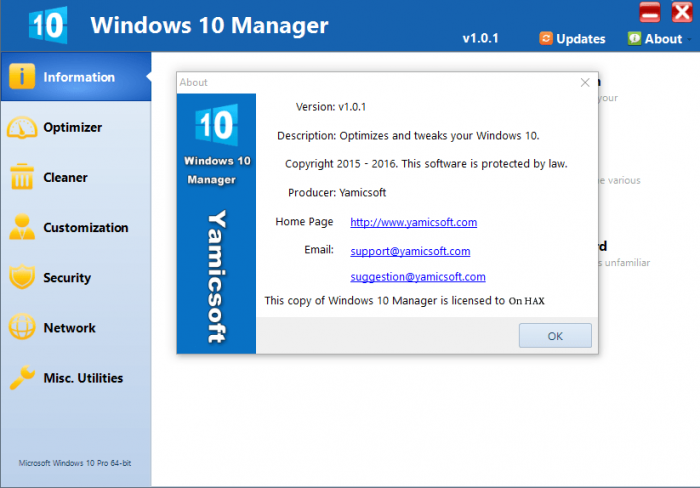The image size is (700, 488).
Task: Close the main window with red X
Action: (682, 12)
